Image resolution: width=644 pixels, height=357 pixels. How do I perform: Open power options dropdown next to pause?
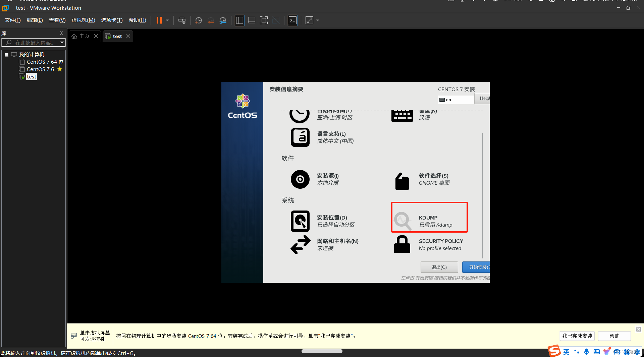[x=167, y=20]
